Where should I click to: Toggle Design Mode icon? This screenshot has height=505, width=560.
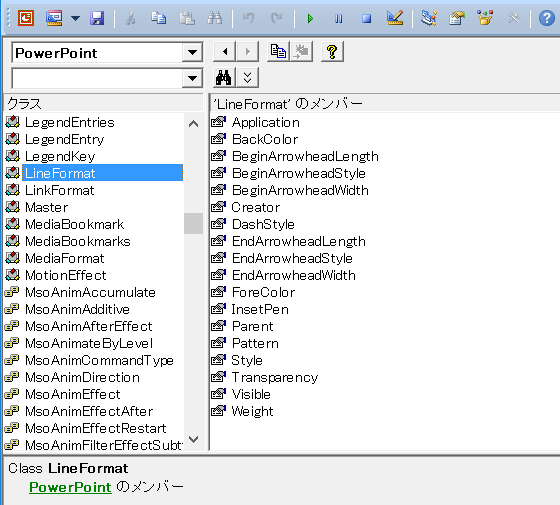[x=395, y=18]
